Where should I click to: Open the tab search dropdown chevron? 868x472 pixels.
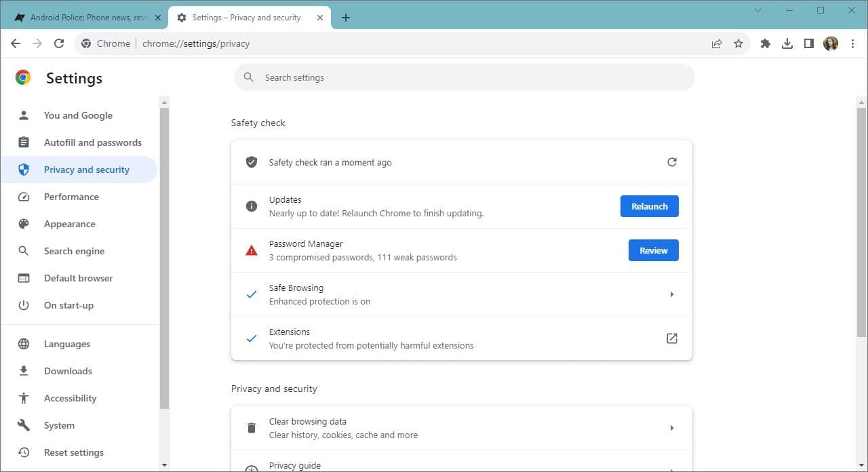758,10
